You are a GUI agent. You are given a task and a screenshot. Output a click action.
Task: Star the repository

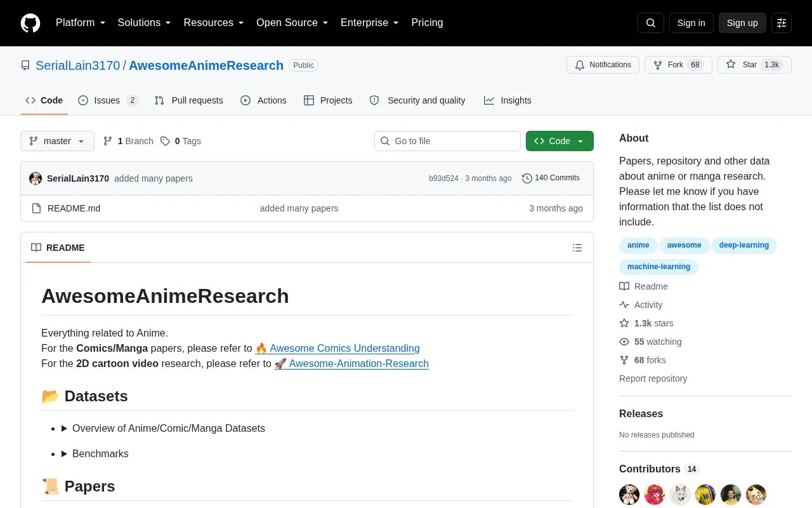[x=754, y=65]
